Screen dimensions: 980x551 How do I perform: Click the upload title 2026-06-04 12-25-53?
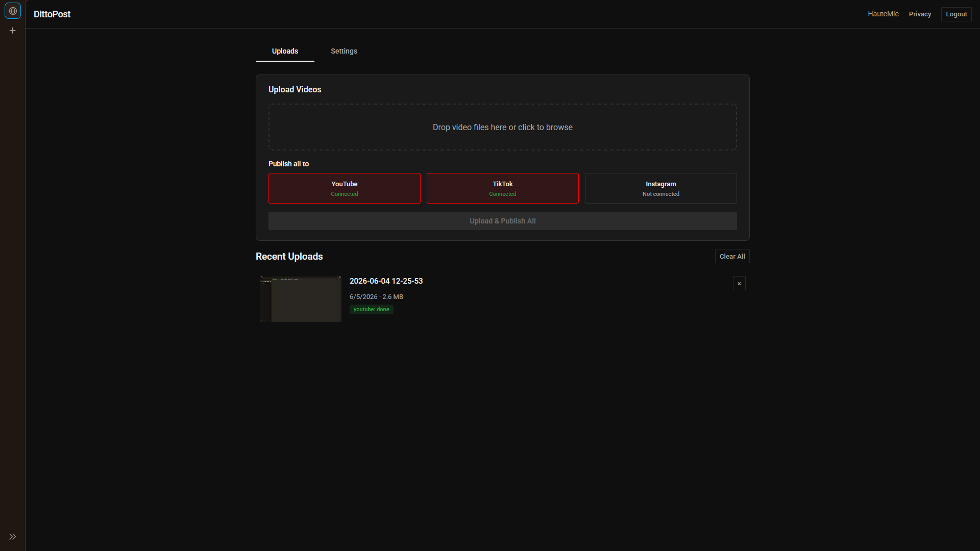pyautogui.click(x=386, y=281)
